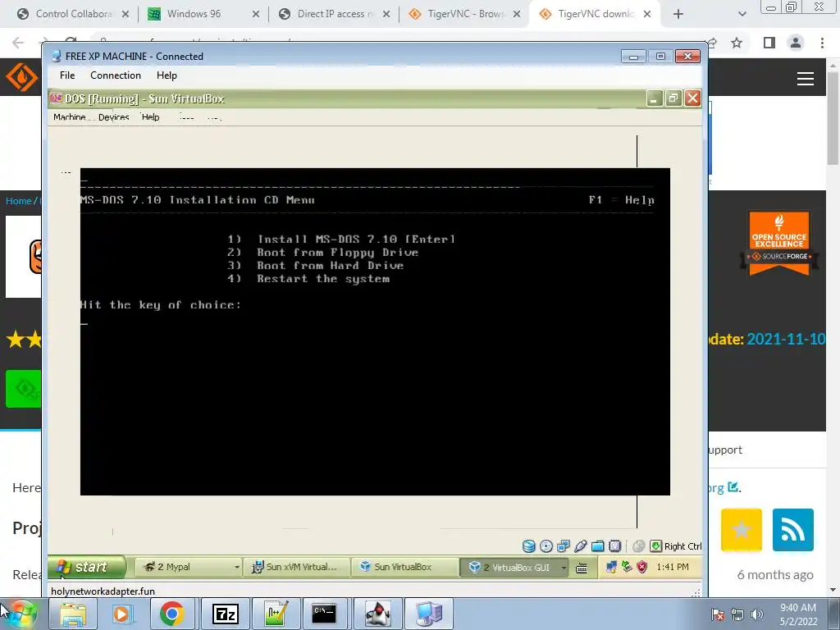The height and width of the screenshot is (630, 840).
Task: Click Open Source Excellence badge
Action: [x=779, y=243]
